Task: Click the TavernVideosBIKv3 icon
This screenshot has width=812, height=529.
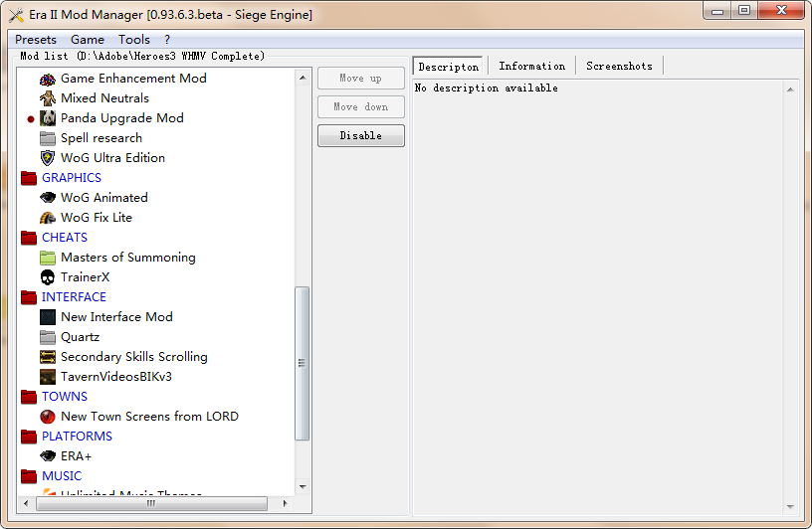Action: click(48, 377)
